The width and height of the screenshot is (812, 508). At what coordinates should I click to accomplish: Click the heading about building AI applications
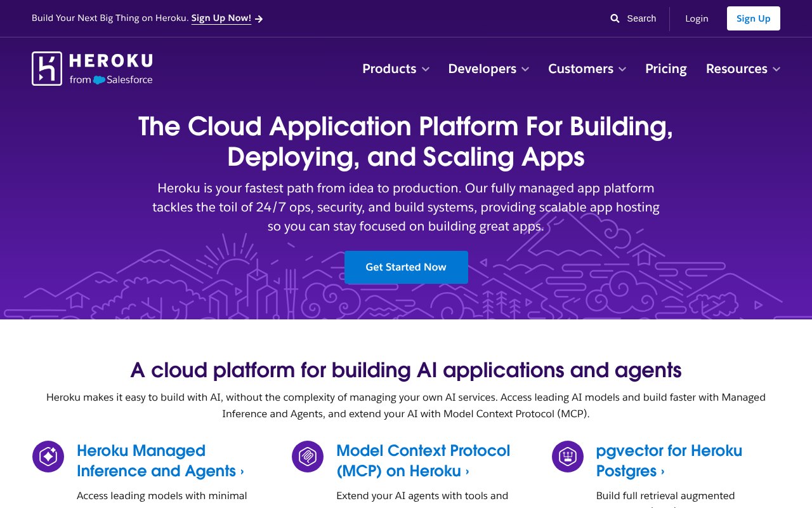(406, 370)
